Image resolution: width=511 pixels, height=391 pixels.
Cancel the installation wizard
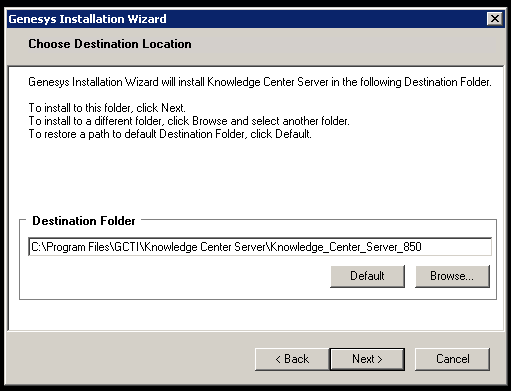pos(452,359)
